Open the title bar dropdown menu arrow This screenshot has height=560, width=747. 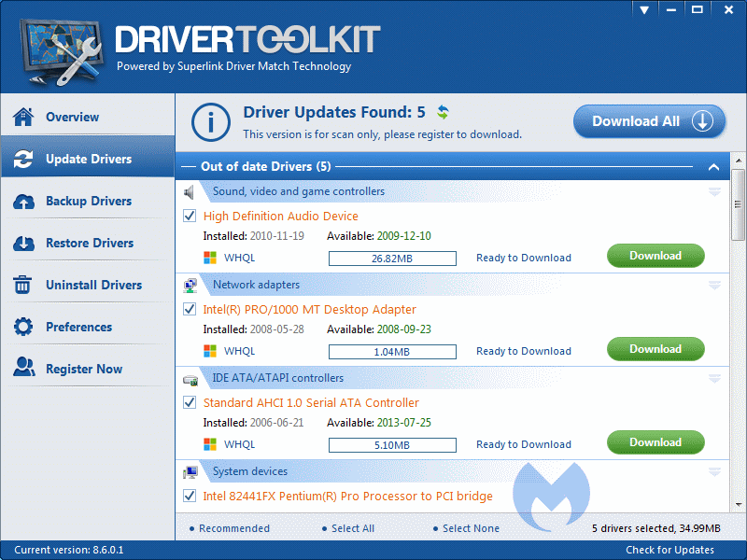tap(644, 9)
